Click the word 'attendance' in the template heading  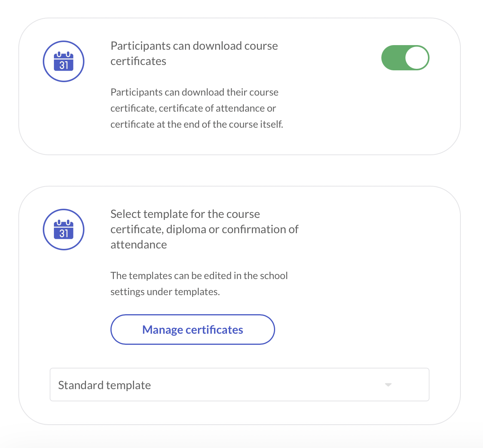click(x=139, y=245)
